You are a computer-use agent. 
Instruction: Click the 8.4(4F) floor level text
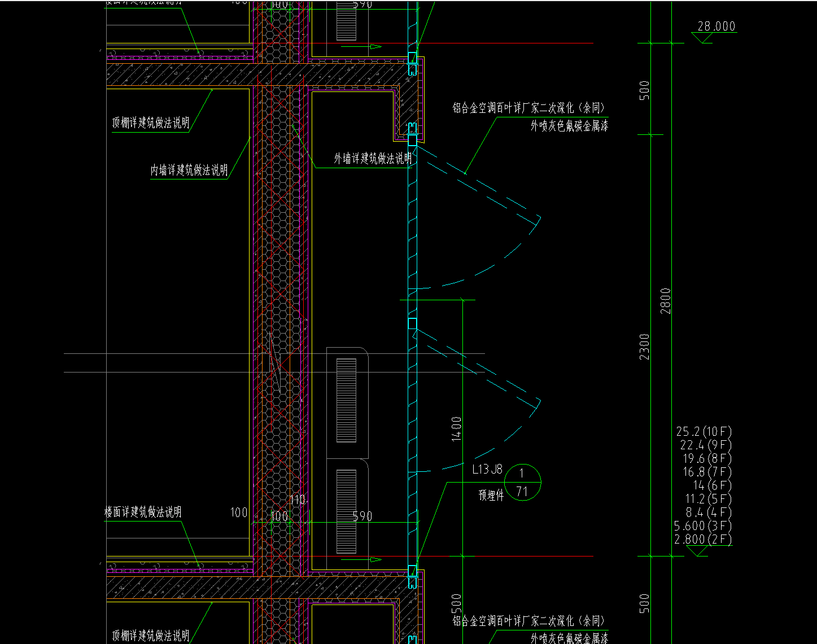pyautogui.click(x=709, y=512)
